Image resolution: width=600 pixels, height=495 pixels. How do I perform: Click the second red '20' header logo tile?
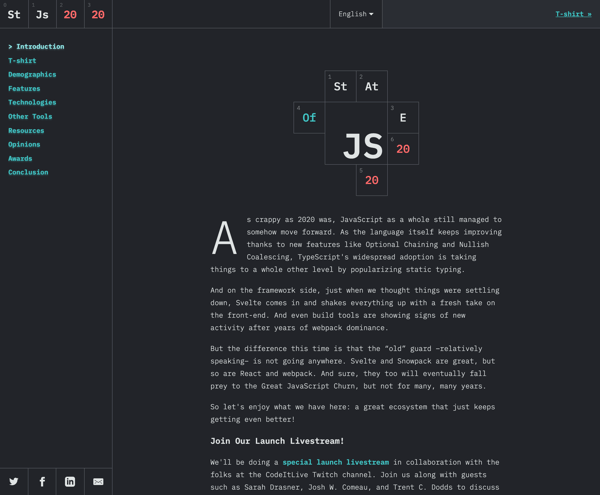pyautogui.click(x=98, y=14)
